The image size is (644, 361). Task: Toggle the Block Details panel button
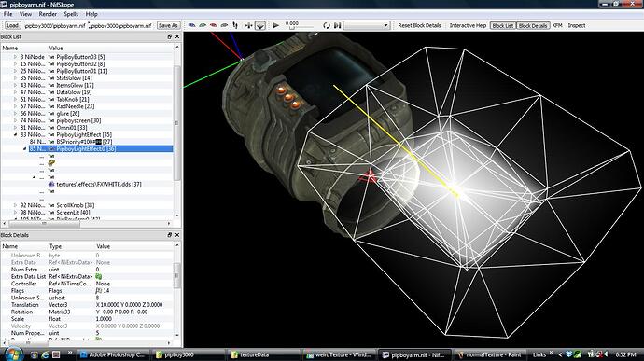pyautogui.click(x=533, y=25)
